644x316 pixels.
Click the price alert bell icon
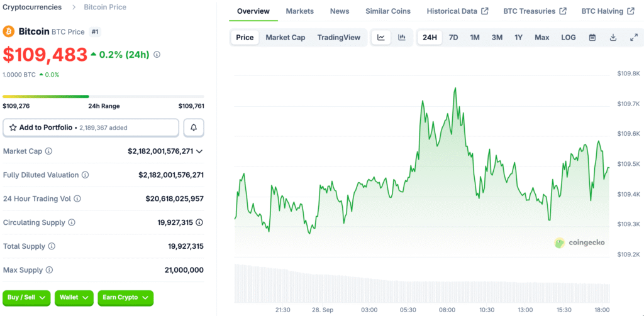click(x=194, y=128)
